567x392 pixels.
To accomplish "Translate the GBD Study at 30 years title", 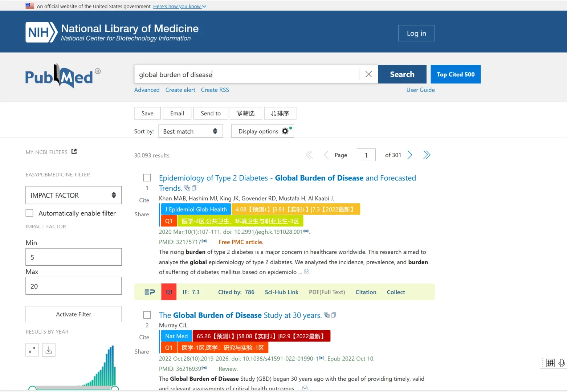I will [x=327, y=315].
